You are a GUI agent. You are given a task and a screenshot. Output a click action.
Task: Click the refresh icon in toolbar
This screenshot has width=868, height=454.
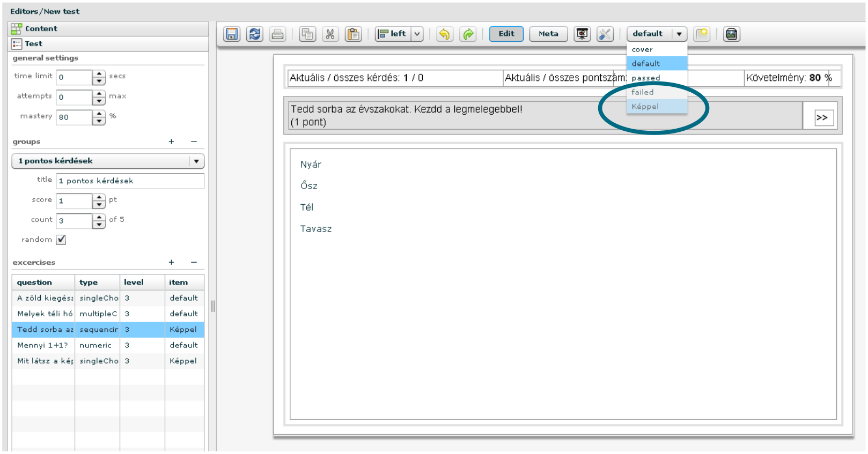tap(255, 34)
